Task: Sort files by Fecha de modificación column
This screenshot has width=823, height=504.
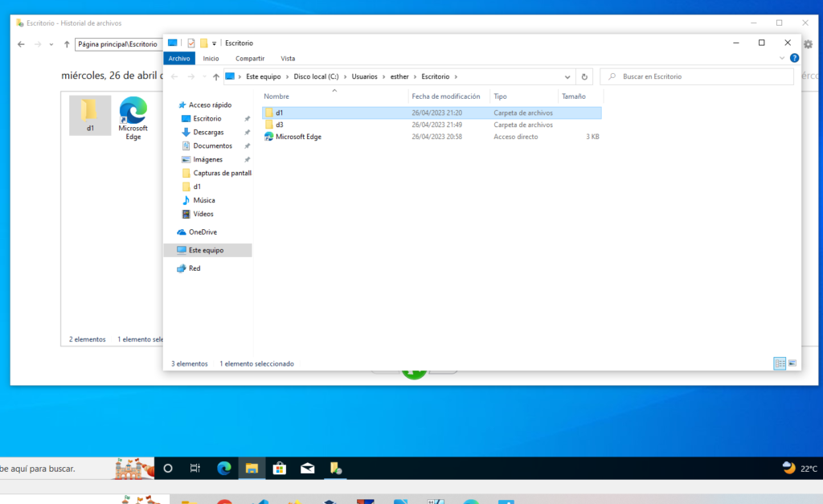Action: click(x=446, y=96)
